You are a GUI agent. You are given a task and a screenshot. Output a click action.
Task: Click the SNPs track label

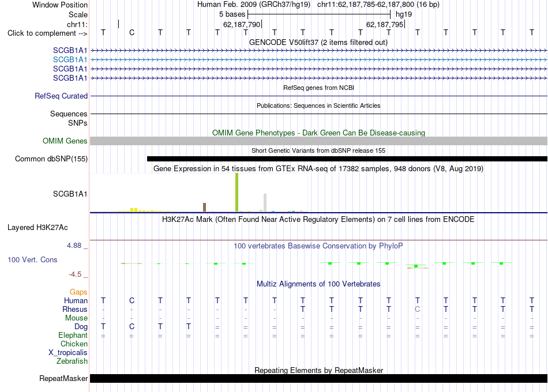[x=78, y=123]
